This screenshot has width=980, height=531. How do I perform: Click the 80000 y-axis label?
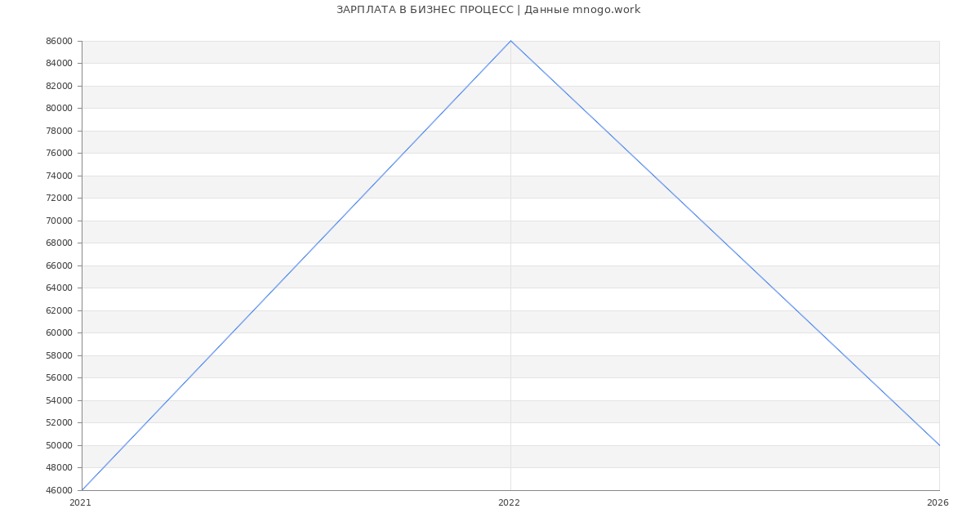[x=60, y=109]
